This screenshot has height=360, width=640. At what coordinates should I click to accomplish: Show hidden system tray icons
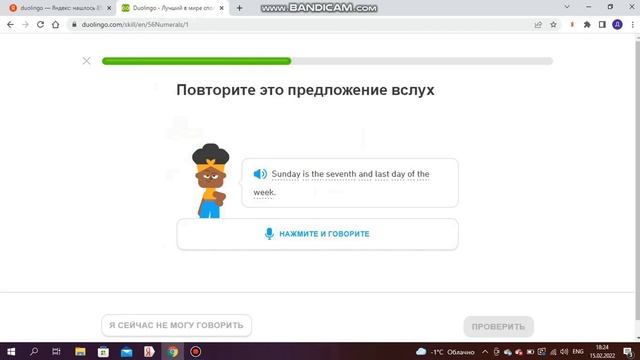click(x=485, y=352)
